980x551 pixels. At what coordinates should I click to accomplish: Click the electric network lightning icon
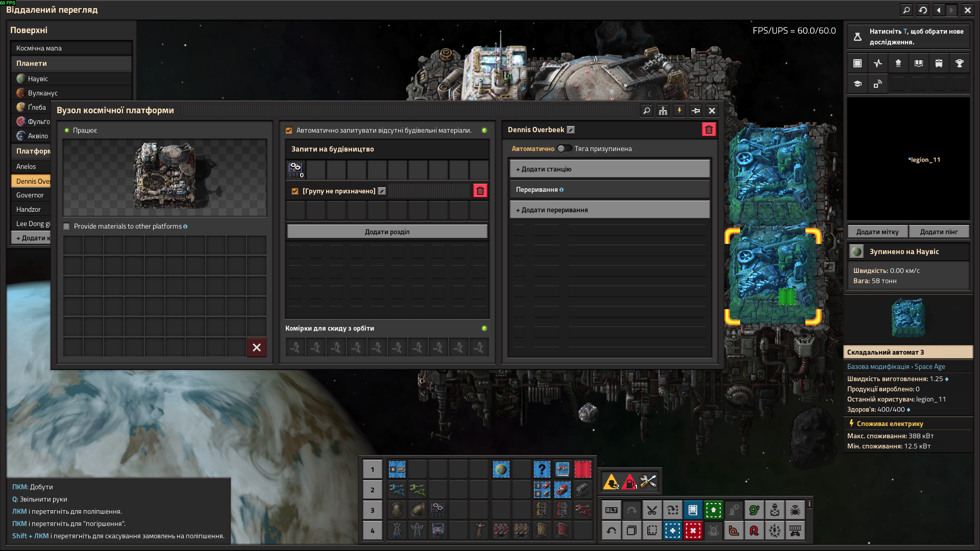pos(679,111)
